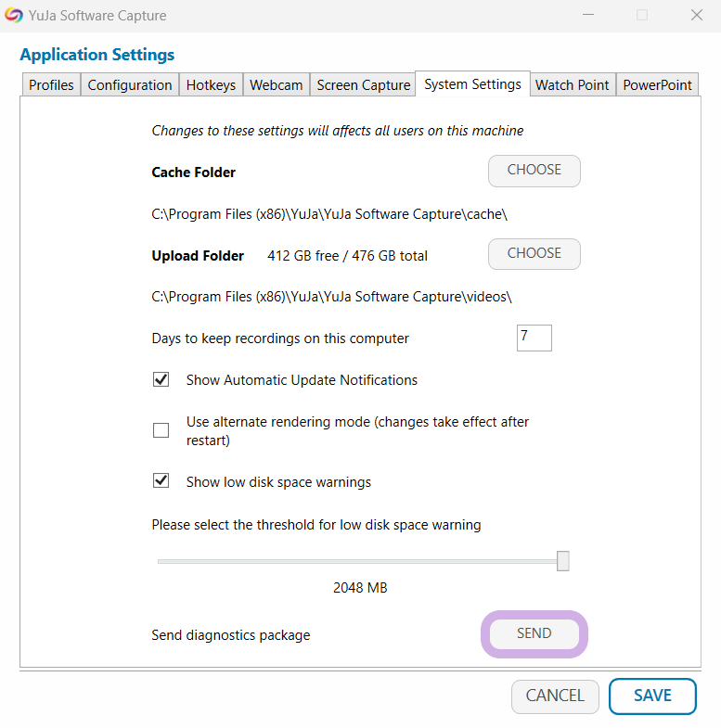
Task: Save the application settings
Action: click(652, 696)
